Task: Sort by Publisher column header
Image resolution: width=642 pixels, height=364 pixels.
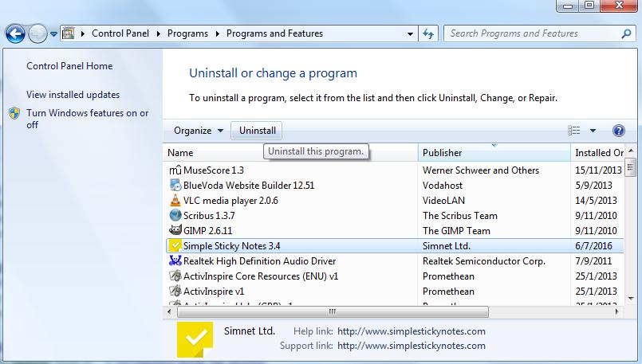Action: tap(494, 153)
